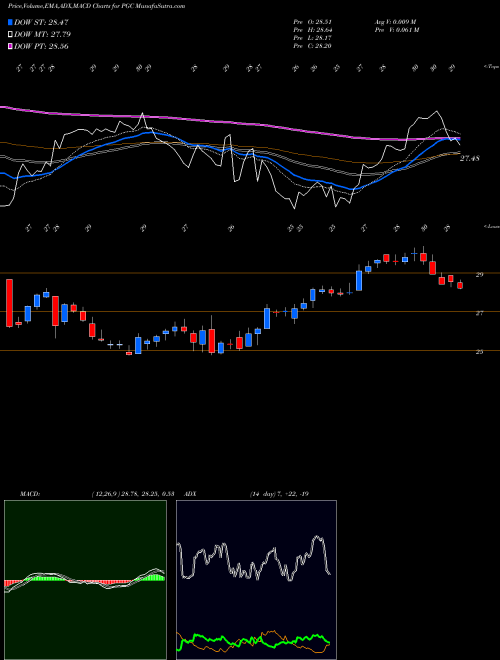
Task: Click the 27 price axis label
Action: pos(479,313)
